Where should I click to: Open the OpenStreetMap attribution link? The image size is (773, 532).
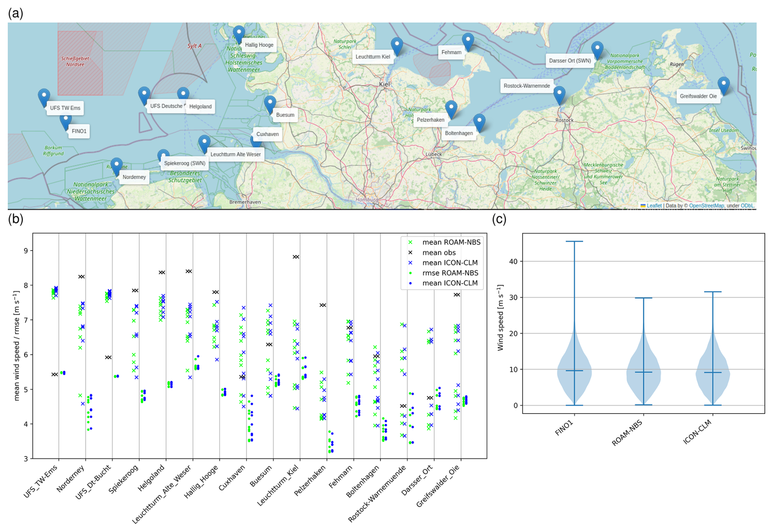tap(706, 206)
